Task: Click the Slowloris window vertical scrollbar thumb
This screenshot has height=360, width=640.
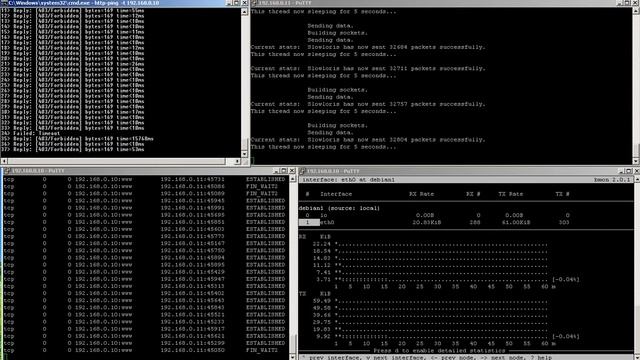Action: point(636,150)
